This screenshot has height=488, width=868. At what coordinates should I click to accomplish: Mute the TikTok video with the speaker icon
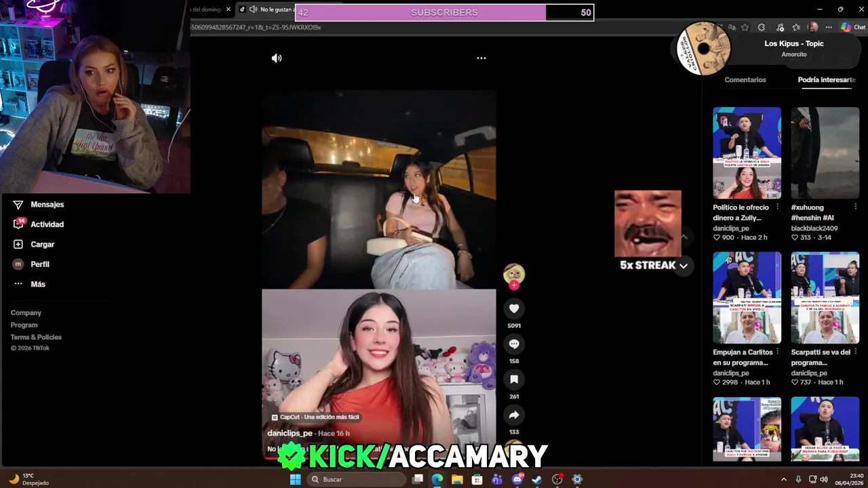277,58
